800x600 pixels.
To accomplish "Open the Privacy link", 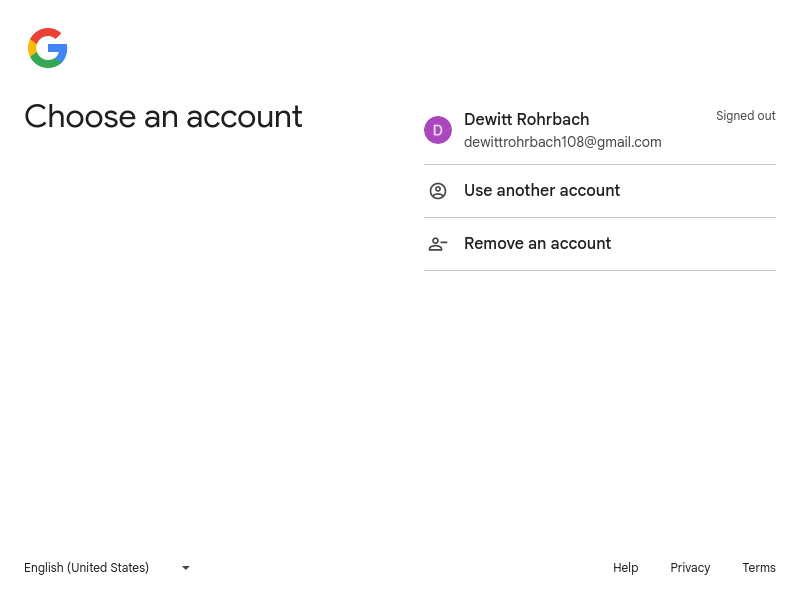I will [690, 568].
